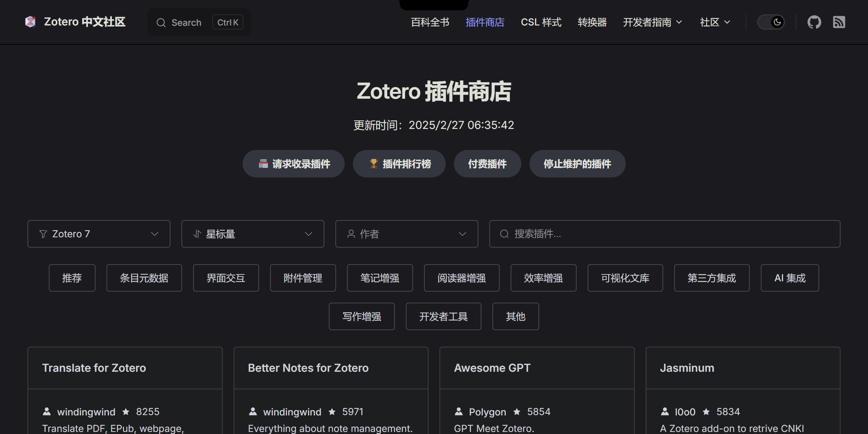Click the 付费插件 button
Screen dimensions: 868x434
point(487,164)
